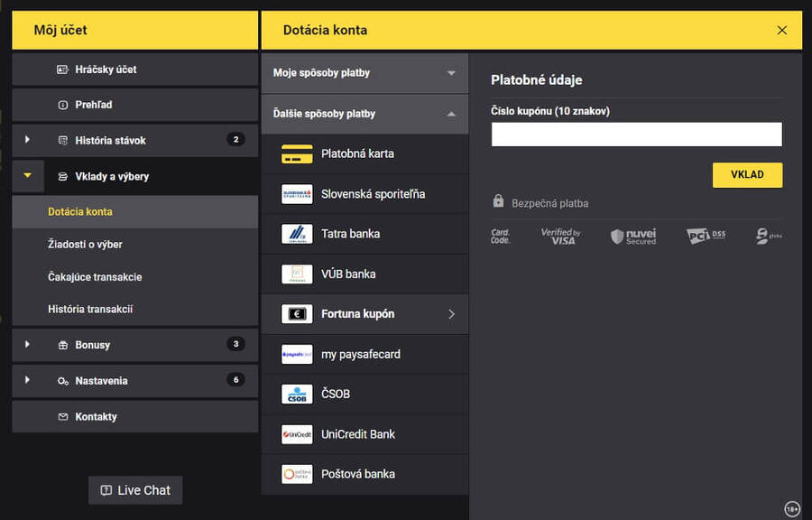Image resolution: width=812 pixels, height=520 pixels.
Task: Click the Môj účet header
Action: pyautogui.click(x=134, y=31)
